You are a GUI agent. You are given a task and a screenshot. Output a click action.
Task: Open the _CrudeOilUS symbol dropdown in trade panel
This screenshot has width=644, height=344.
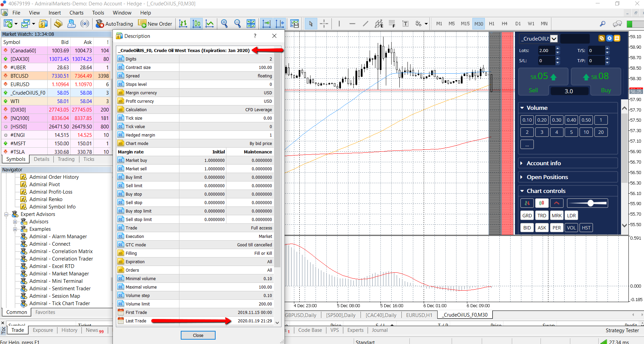[554, 39]
